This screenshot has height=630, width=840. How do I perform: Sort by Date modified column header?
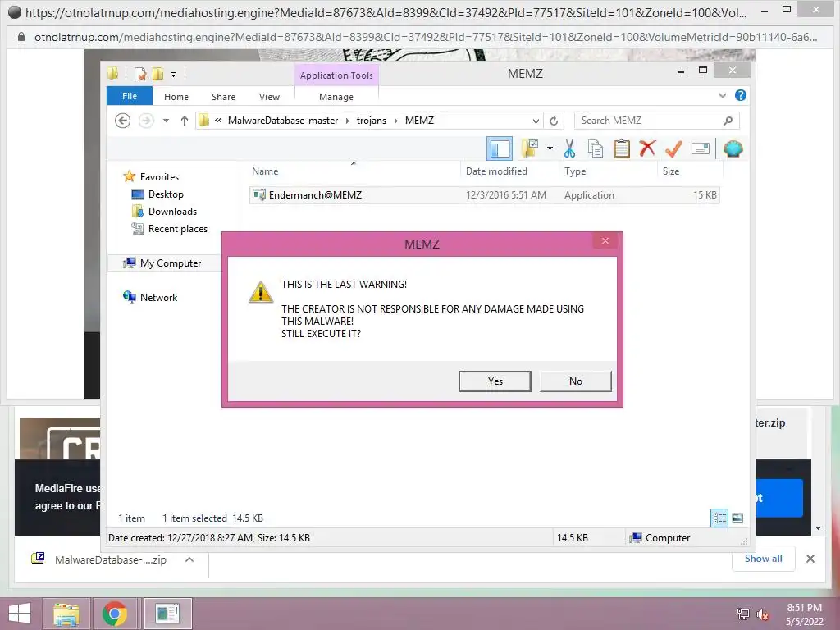tap(509, 171)
